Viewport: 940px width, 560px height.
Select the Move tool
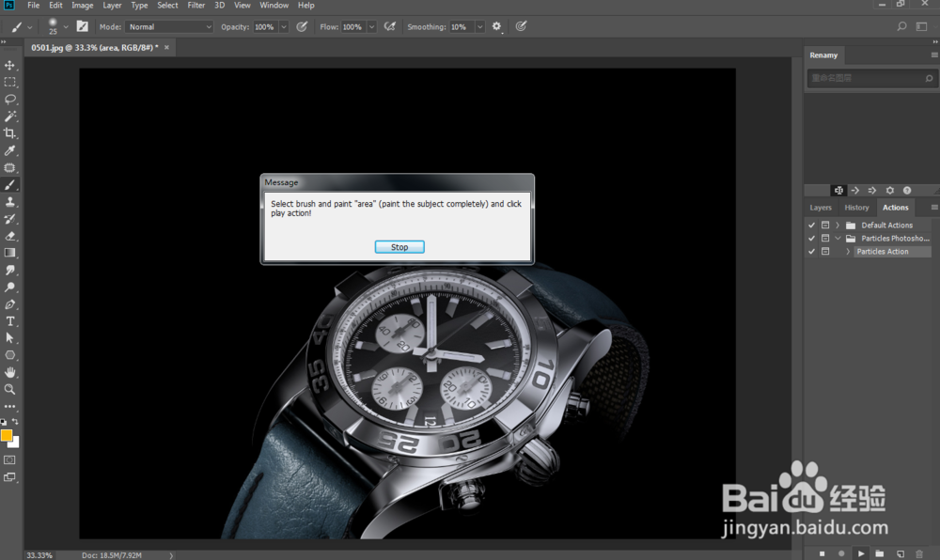tap(9, 65)
